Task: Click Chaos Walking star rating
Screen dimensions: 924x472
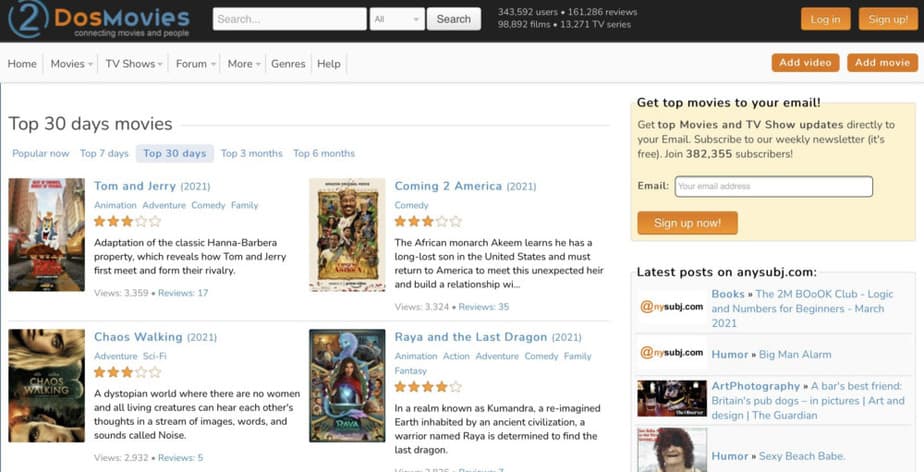Action: (x=127, y=372)
